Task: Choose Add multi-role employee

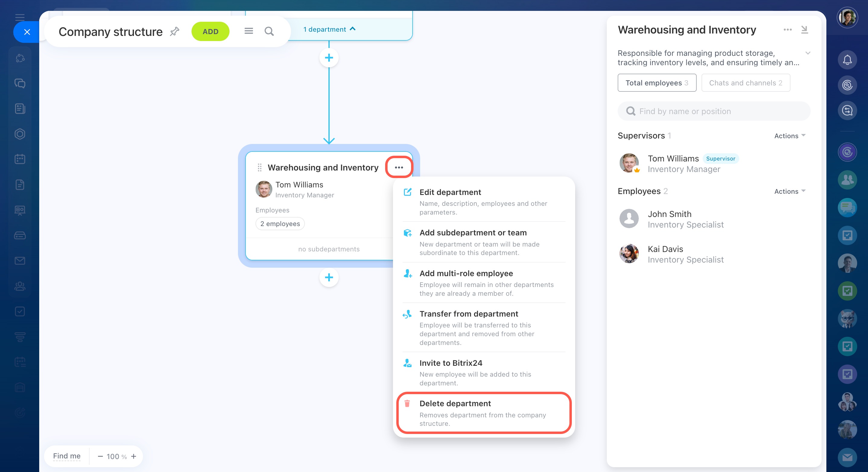Action: tap(484, 282)
